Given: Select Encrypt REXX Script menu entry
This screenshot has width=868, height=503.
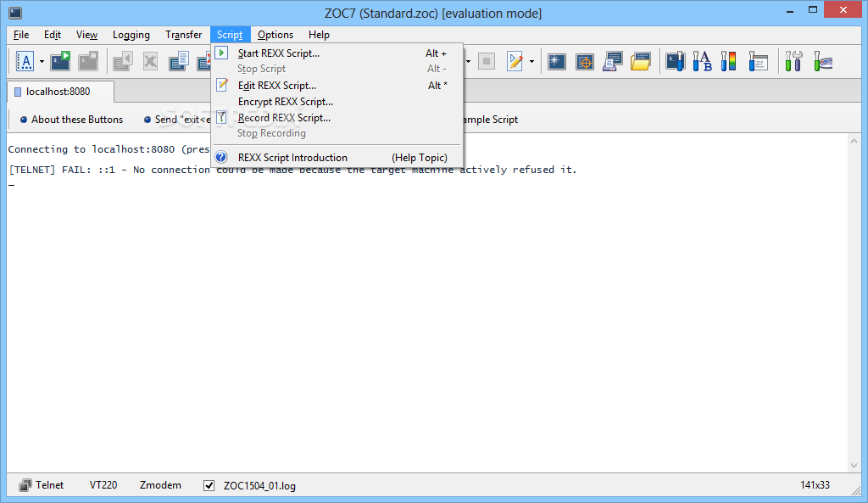Looking at the screenshot, I should click(337, 102).
